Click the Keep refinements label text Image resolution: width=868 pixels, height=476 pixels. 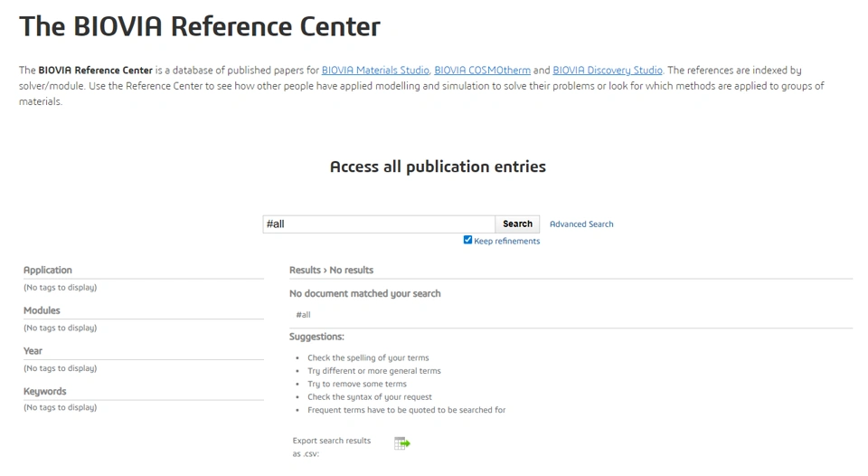coord(506,241)
